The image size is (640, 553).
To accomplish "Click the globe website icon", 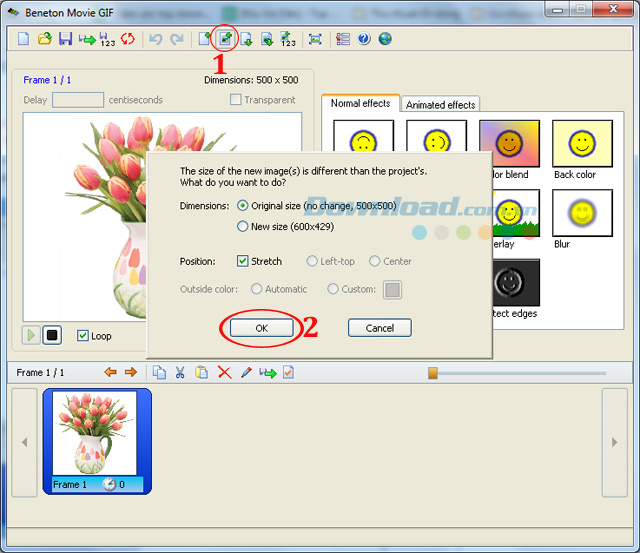I will coord(385,39).
